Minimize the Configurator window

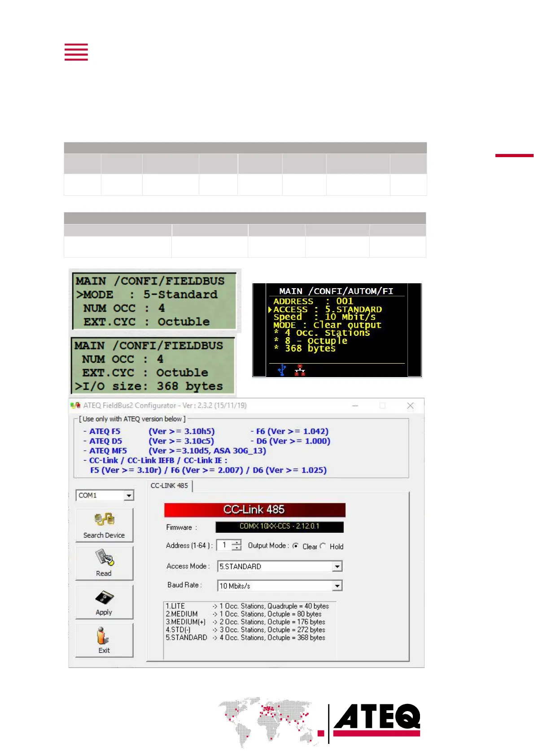[x=355, y=405]
